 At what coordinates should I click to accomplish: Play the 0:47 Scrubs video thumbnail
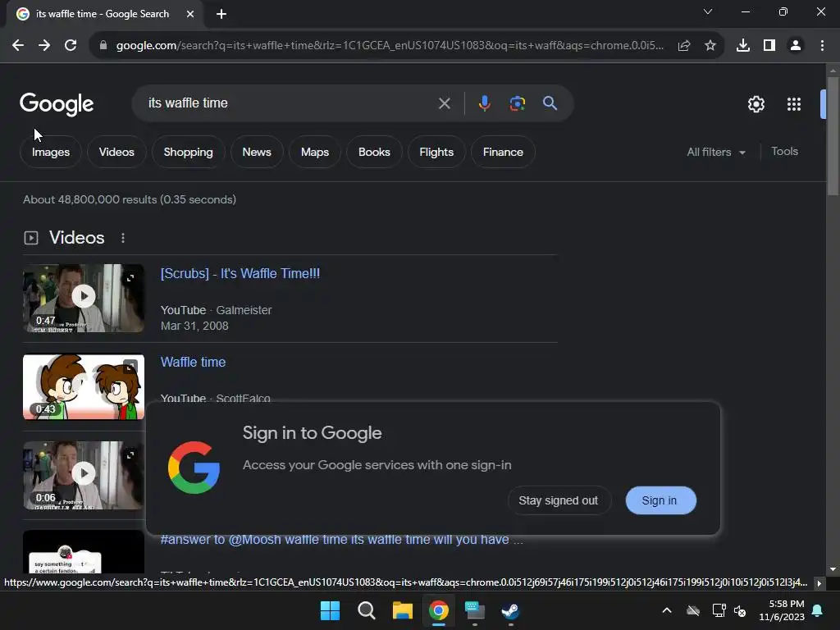click(84, 298)
